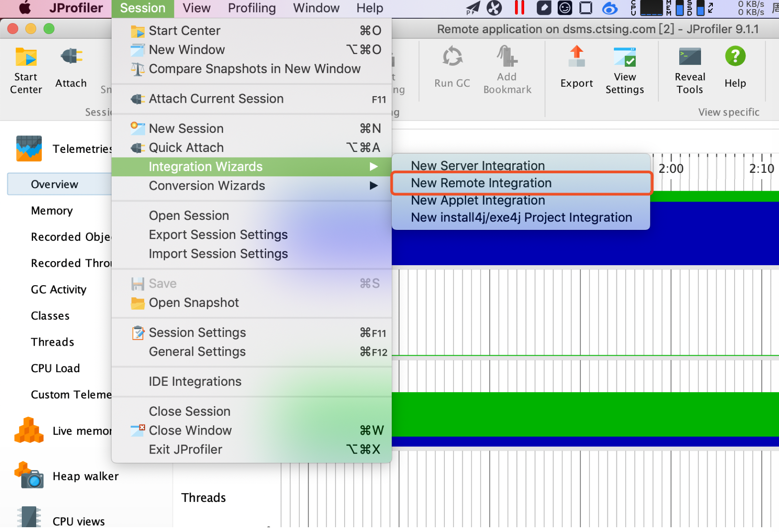Open General Settings from the menu
This screenshot has height=532, width=779.
point(251,352)
